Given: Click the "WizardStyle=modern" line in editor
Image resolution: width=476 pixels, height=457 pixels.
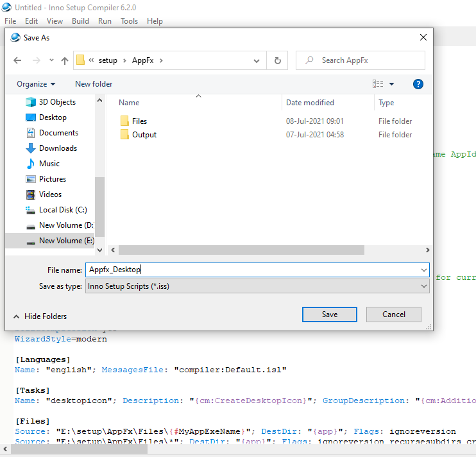Looking at the screenshot, I should click(61, 339).
